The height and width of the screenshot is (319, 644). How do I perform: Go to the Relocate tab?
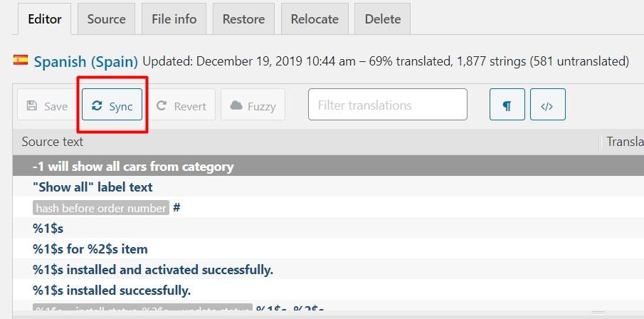(x=315, y=19)
